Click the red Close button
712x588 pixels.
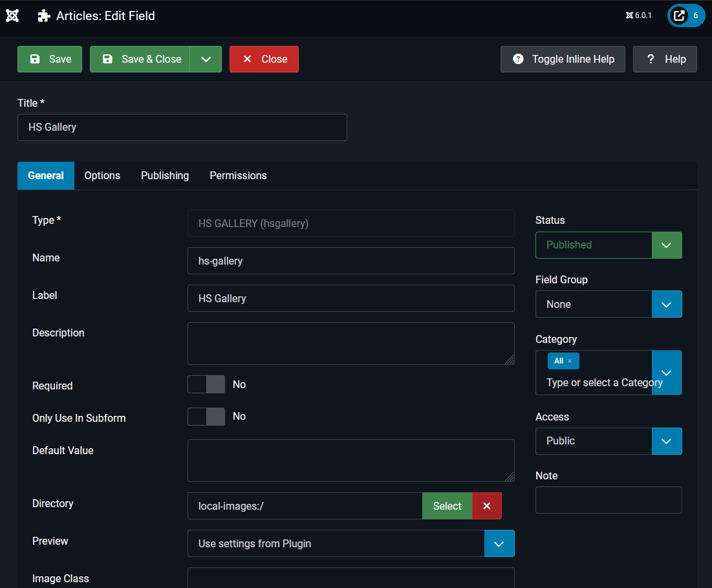264,59
